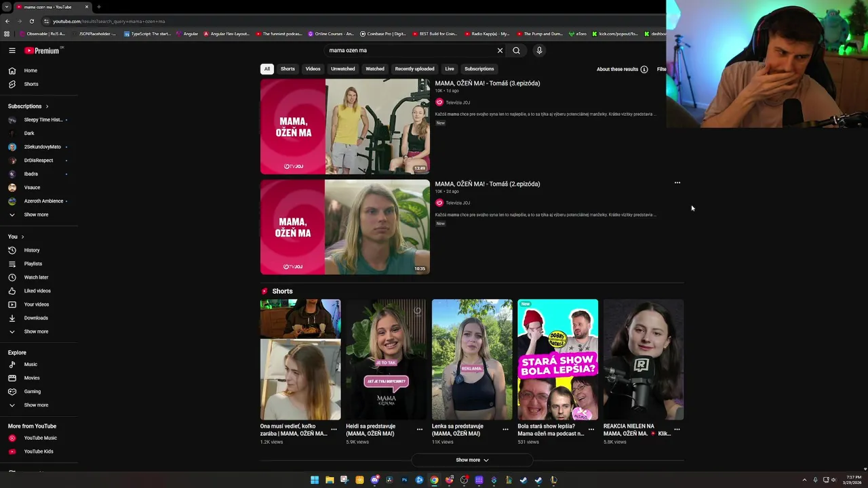The width and height of the screenshot is (868, 488).
Task: Open options for REAKCIA NIELEN NA MAMA short
Action: click(x=677, y=430)
